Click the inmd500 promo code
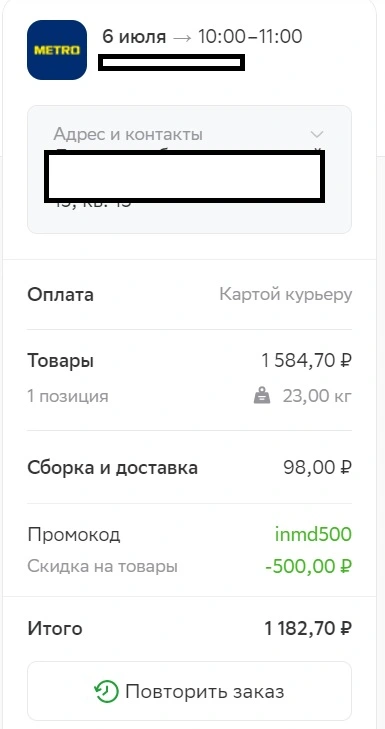The image size is (385, 729). click(x=313, y=535)
